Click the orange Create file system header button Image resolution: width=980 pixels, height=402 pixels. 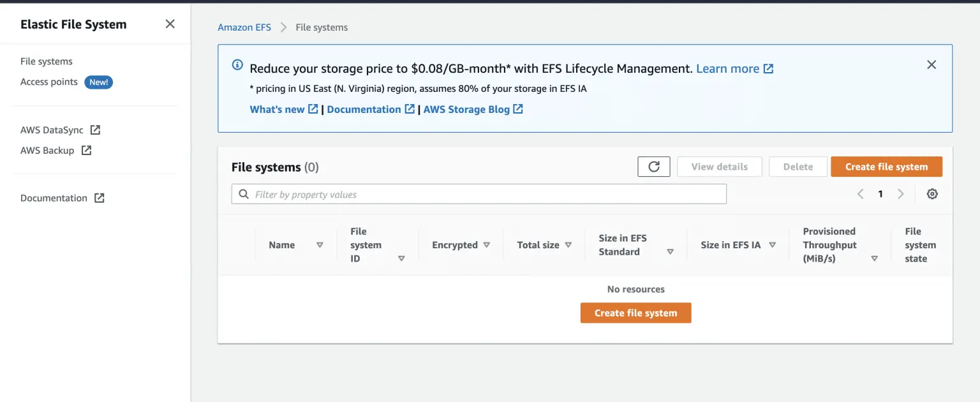(x=886, y=167)
